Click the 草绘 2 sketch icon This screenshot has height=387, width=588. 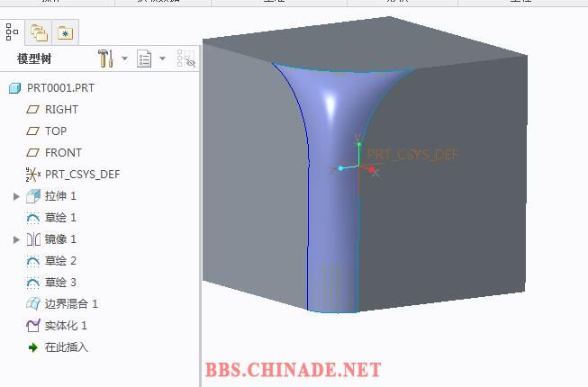tap(33, 261)
